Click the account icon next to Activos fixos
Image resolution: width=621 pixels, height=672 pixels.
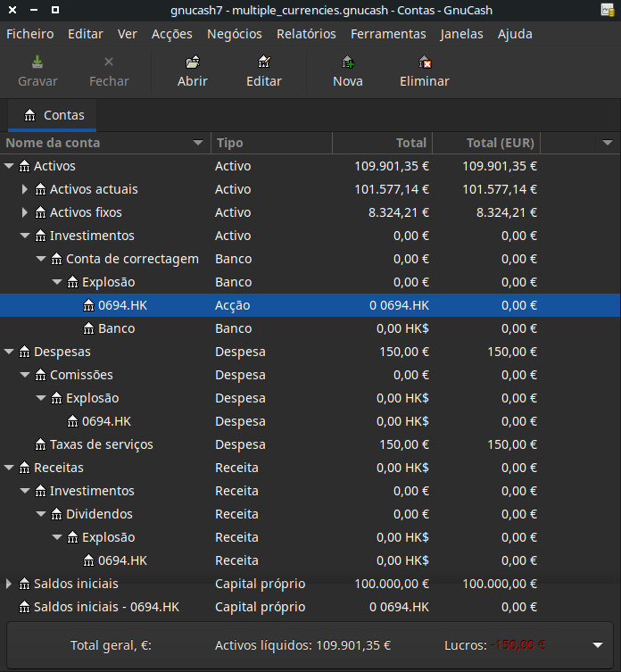click(40, 212)
